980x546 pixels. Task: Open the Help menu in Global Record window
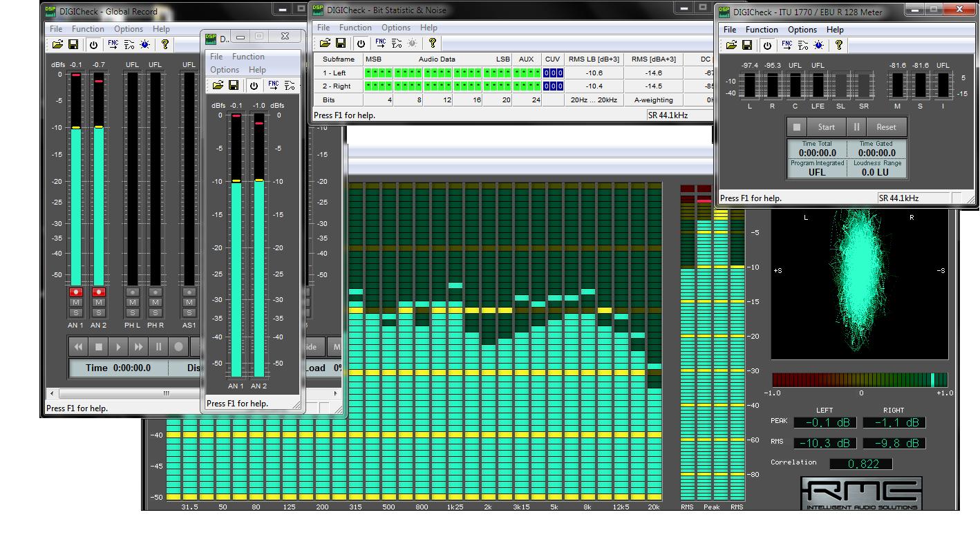pos(161,29)
